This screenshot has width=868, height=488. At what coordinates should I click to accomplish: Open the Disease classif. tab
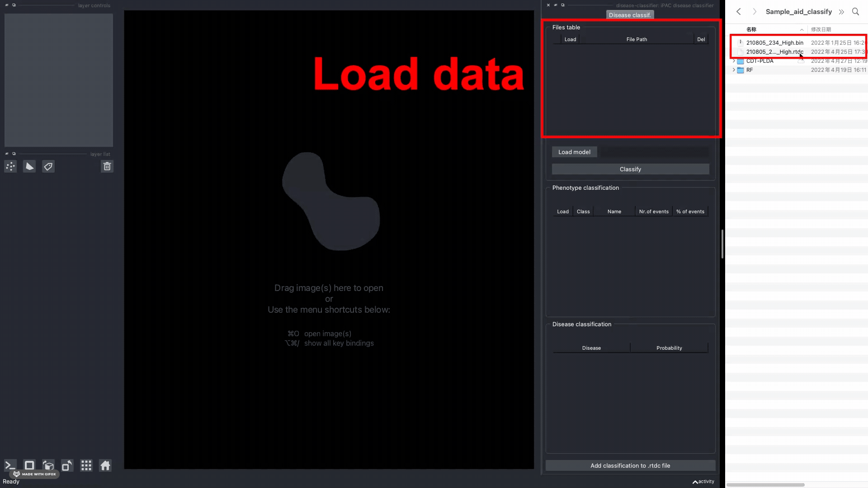coord(630,15)
